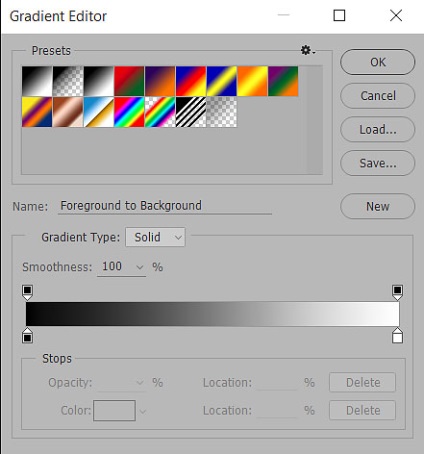The width and height of the screenshot is (424, 454).
Task: Click the Load... button
Action: (x=378, y=129)
